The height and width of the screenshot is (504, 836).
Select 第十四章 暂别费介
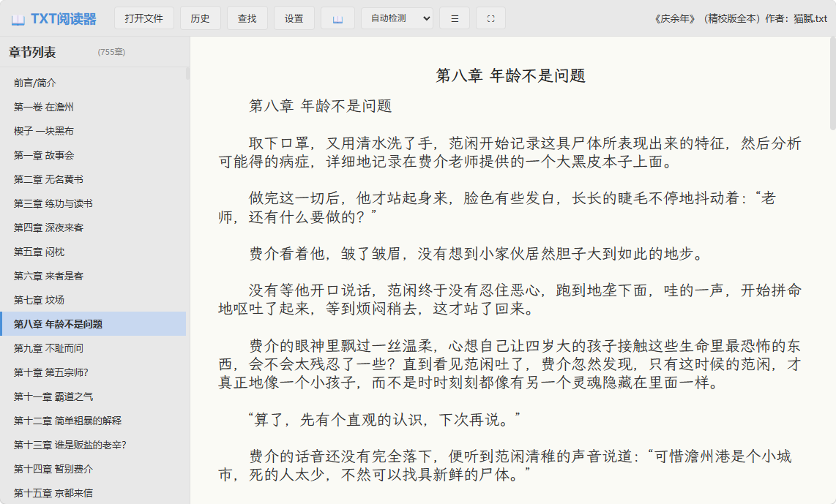click(x=93, y=469)
